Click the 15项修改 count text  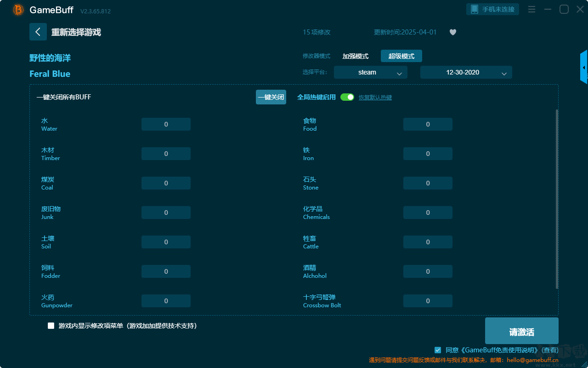click(x=317, y=32)
